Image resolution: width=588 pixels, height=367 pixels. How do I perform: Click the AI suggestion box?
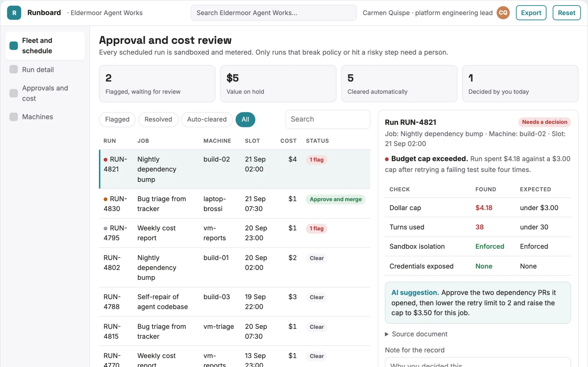pos(478,303)
